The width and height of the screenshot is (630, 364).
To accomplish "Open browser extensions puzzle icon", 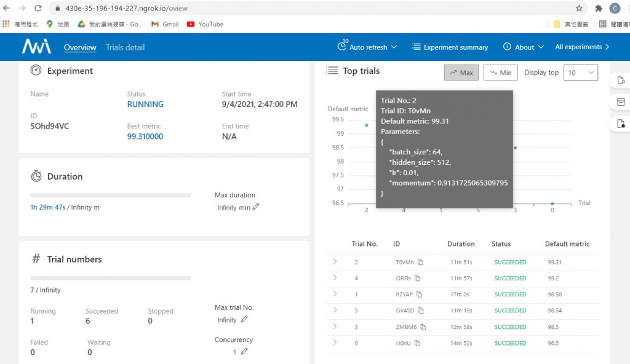I will (599, 8).
